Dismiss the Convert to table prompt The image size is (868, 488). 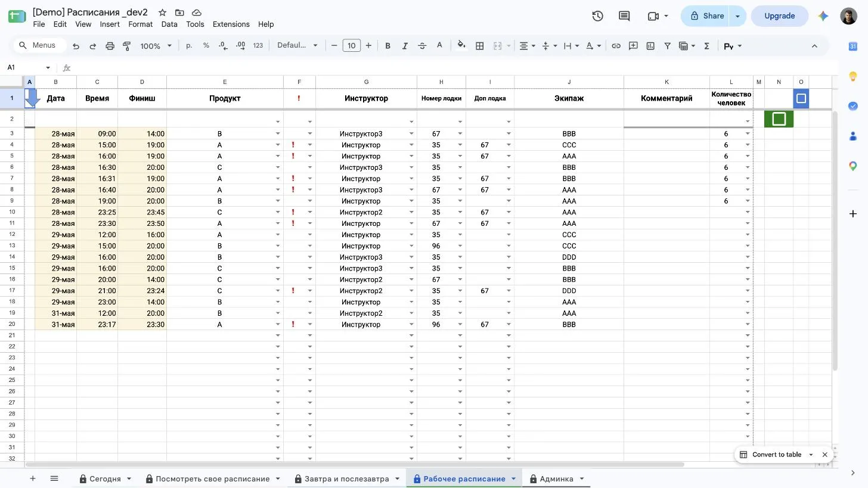click(x=824, y=455)
